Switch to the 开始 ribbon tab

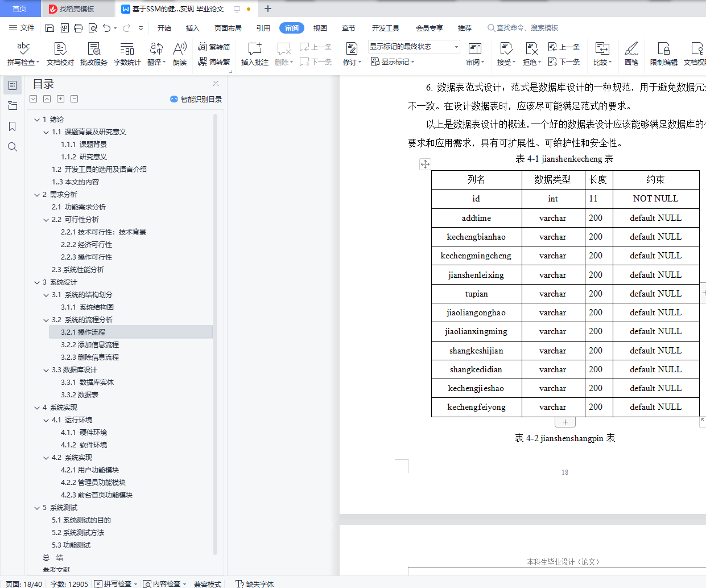click(164, 28)
